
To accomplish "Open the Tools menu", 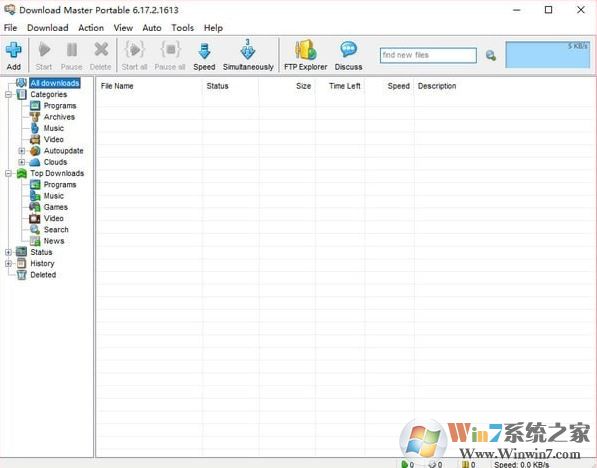I will coord(182,28).
